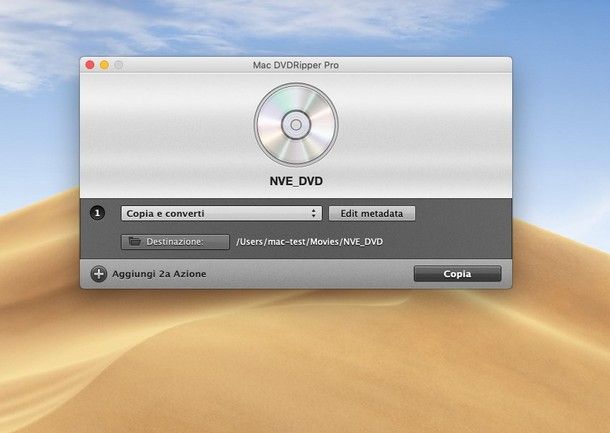Click the plus icon to add a second action

(x=98, y=274)
